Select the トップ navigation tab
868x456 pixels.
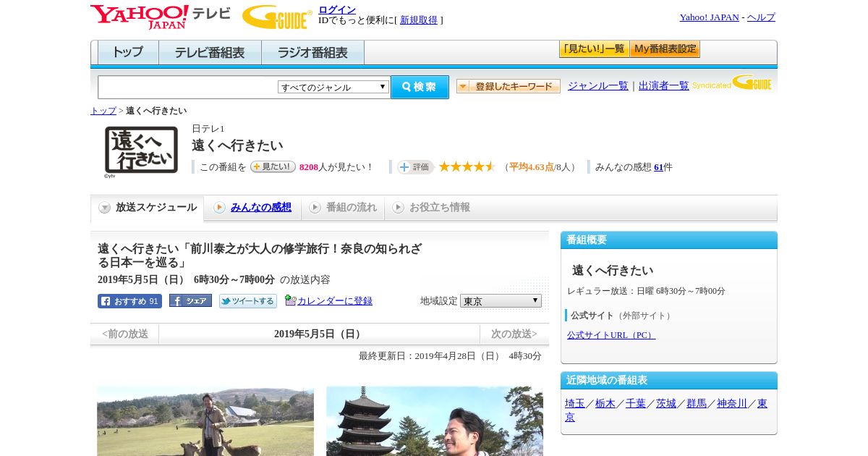point(128,53)
